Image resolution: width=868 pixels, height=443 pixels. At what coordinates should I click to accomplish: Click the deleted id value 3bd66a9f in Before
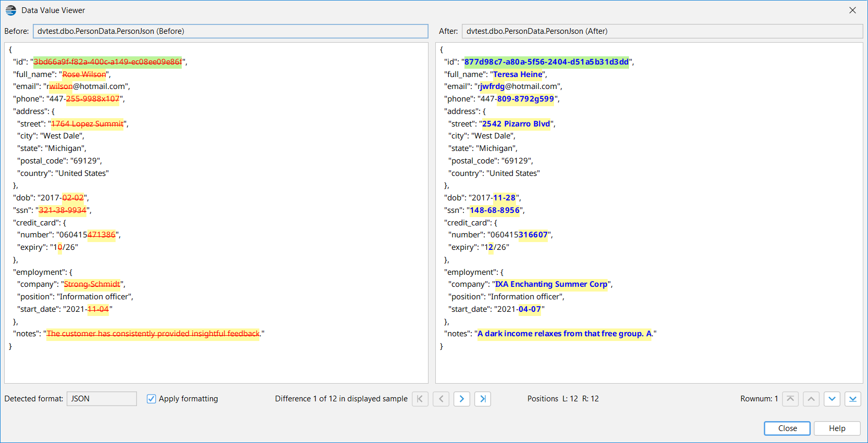point(108,62)
